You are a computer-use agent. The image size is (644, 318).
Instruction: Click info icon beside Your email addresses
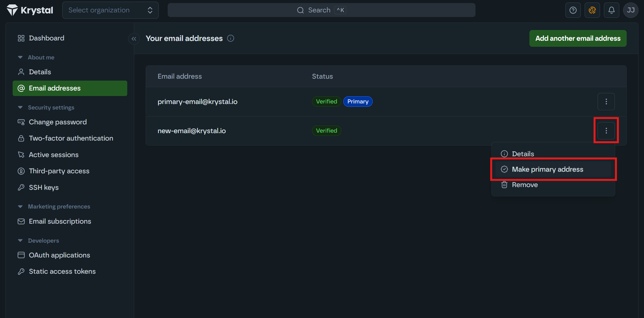click(231, 39)
